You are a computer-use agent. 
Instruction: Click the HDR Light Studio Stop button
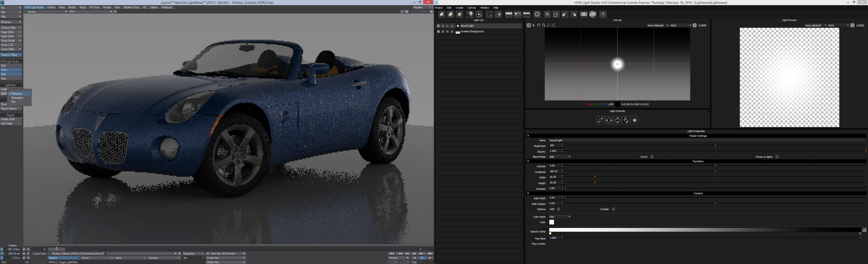(11, 78)
